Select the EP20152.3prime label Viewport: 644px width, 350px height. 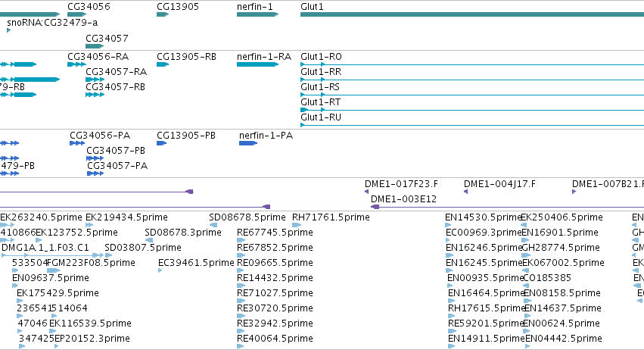coord(92,339)
